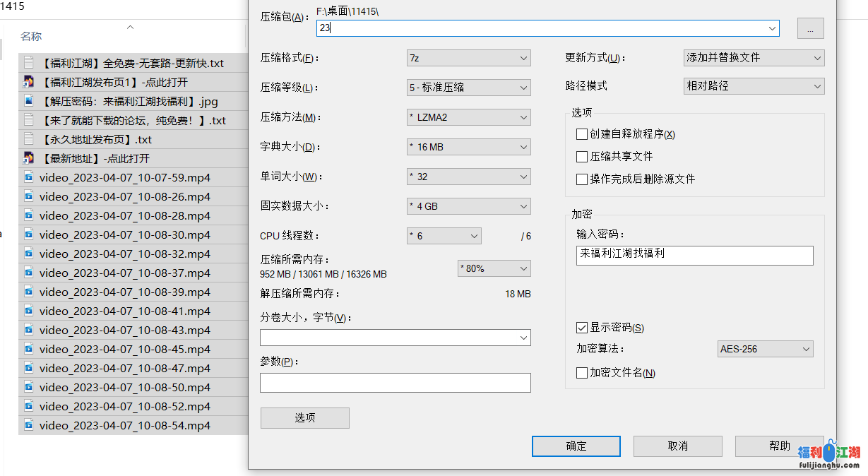
Task: Click the 确定 button to confirm
Action: tap(576, 446)
